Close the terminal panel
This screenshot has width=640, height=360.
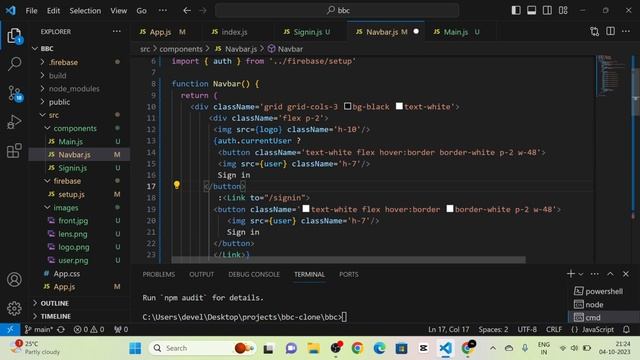tap(626, 274)
